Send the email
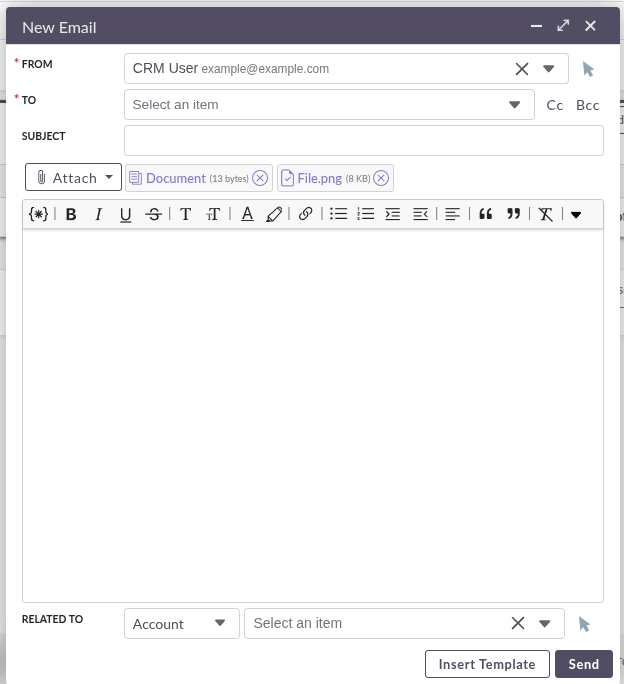 click(x=584, y=664)
